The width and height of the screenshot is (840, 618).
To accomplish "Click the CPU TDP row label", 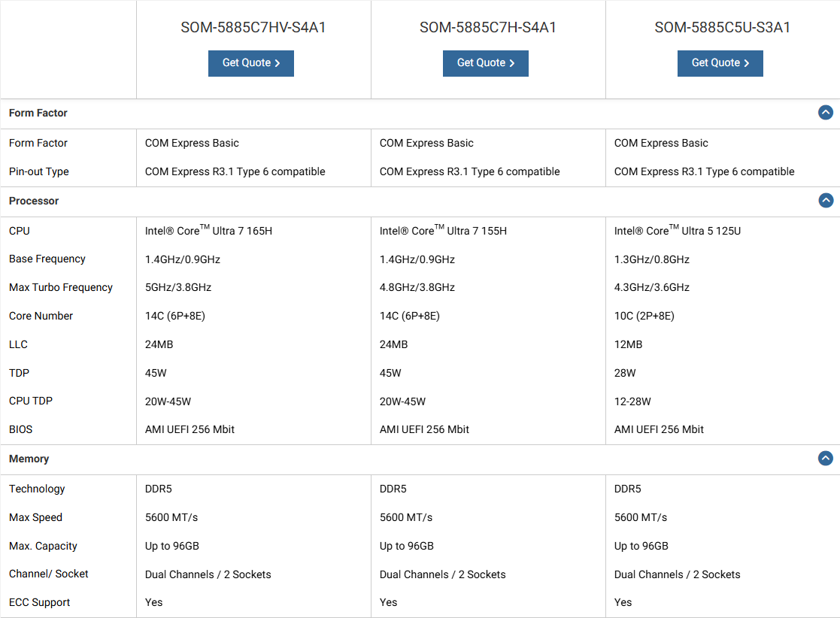I will (31, 401).
